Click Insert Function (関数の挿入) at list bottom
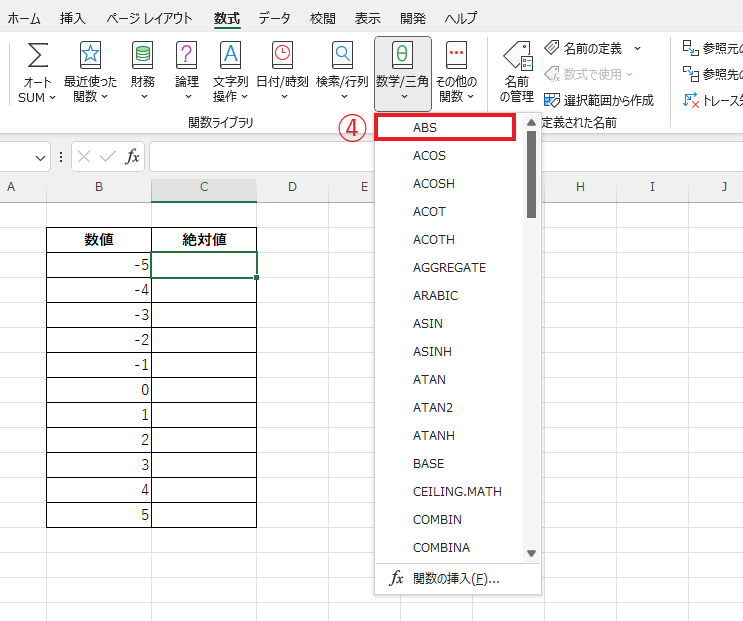This screenshot has height=621, width=743. coord(455,578)
